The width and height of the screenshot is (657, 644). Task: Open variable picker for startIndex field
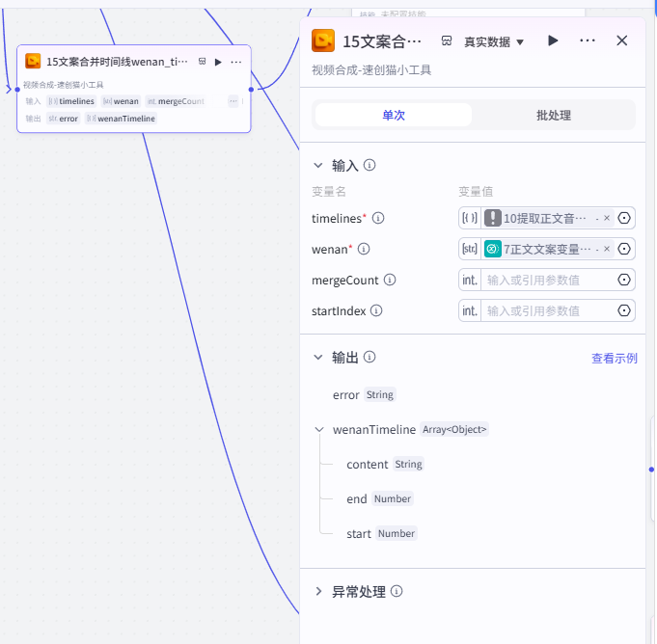[624, 310]
